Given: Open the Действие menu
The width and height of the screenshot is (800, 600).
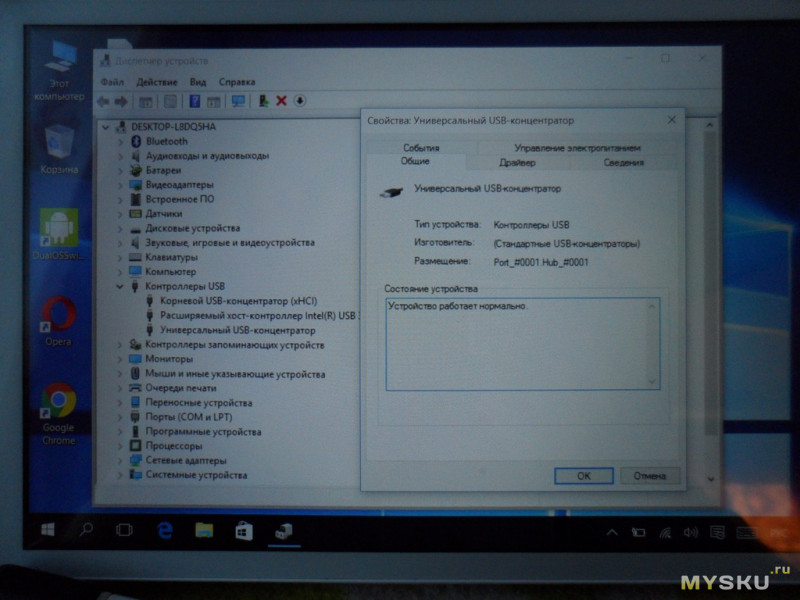Looking at the screenshot, I should (157, 82).
